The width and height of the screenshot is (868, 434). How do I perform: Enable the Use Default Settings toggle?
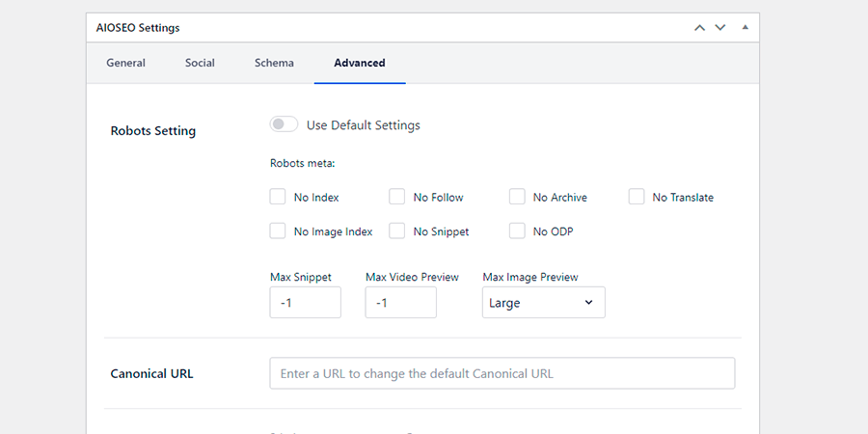pyautogui.click(x=284, y=124)
